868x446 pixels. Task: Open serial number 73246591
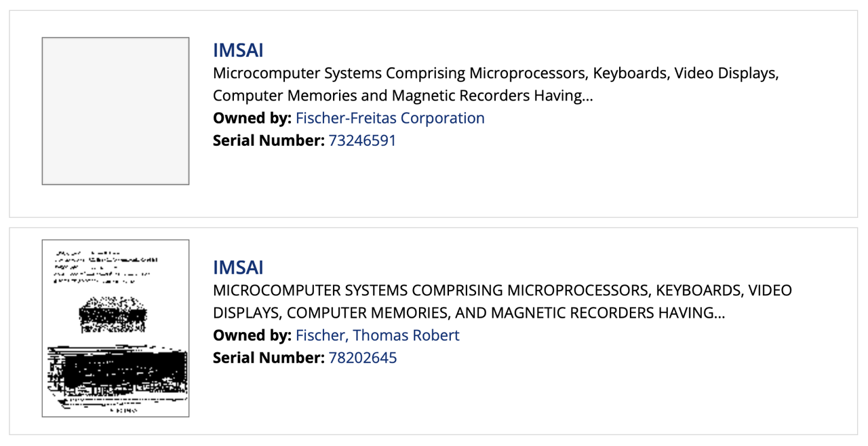click(x=362, y=141)
